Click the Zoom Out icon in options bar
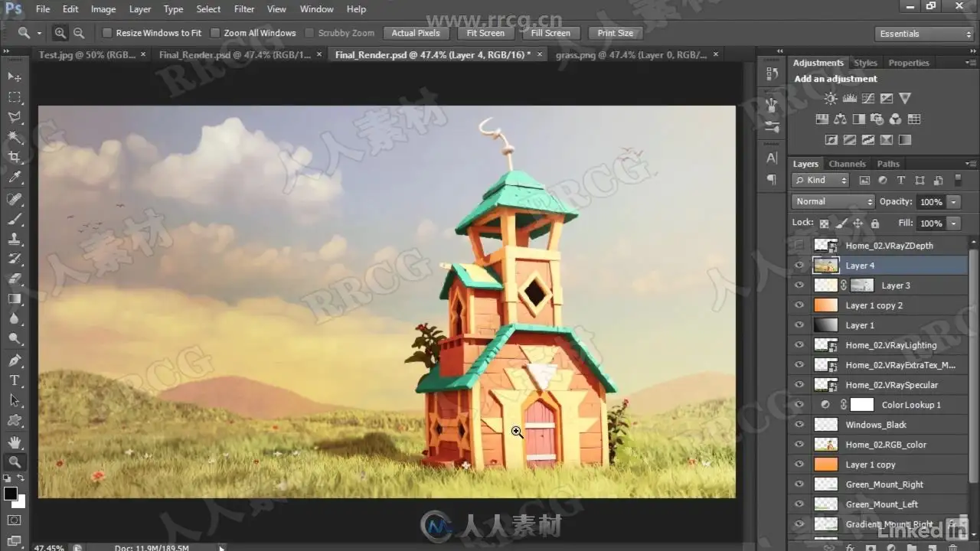The height and width of the screenshot is (551, 980). [x=79, y=33]
